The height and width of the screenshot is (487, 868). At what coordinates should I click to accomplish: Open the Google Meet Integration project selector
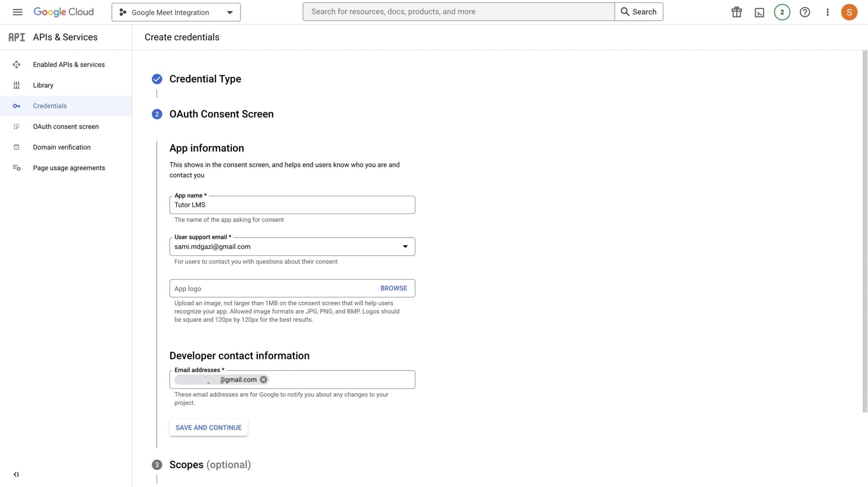tap(175, 12)
